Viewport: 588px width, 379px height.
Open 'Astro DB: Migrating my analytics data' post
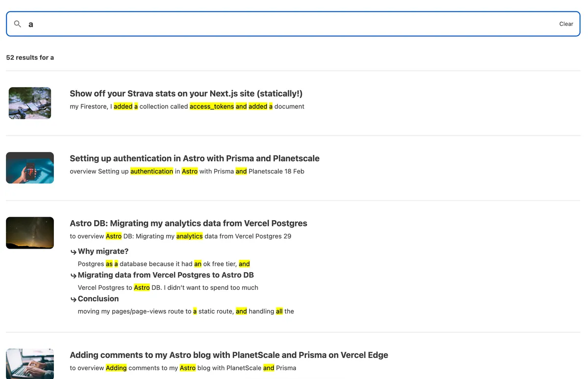pos(188,223)
